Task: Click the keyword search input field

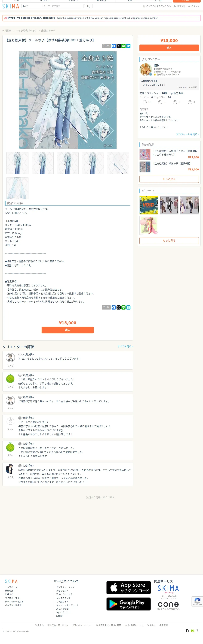Action: (63, 6)
